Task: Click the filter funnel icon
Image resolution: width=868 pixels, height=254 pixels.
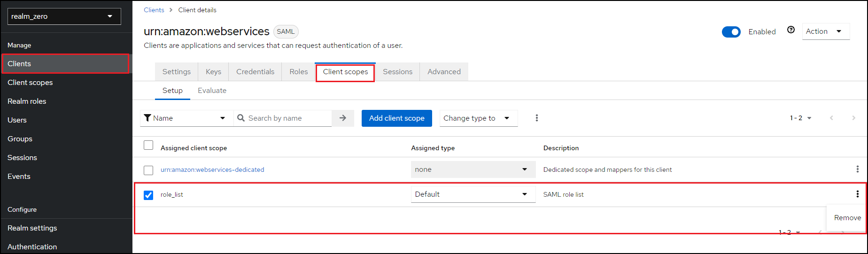Action: (147, 118)
